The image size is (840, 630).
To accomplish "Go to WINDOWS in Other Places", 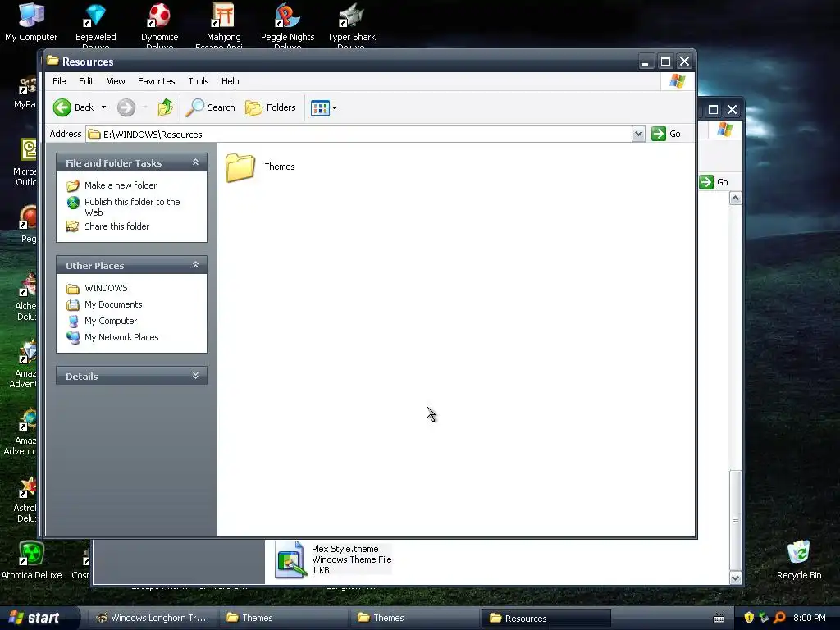I will (106, 288).
